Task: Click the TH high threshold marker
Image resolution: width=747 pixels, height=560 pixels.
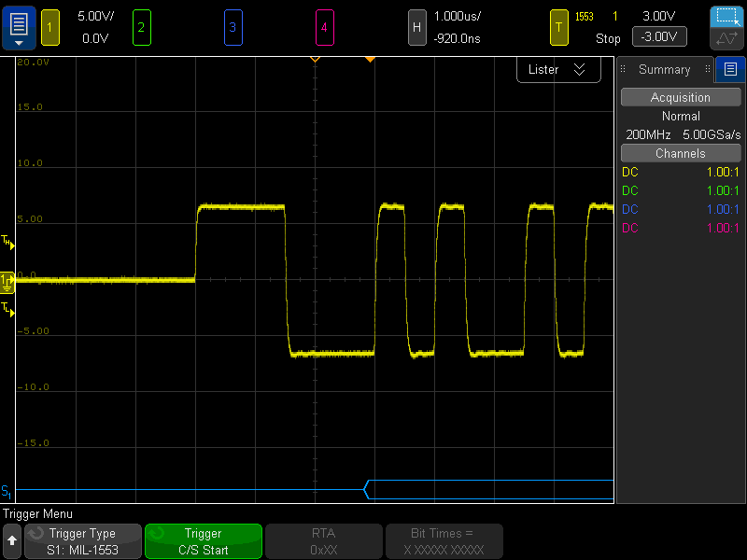Action: [x=7, y=242]
